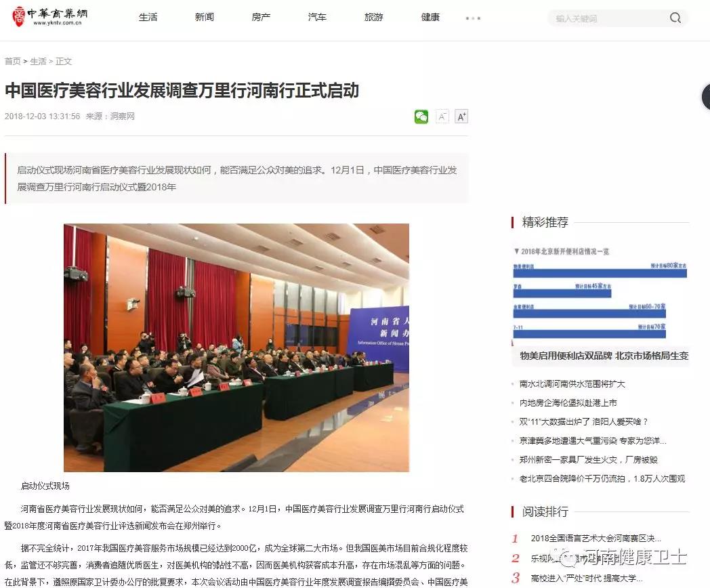
Task: Open the 南水北调河南供水范围将扩大 article
Action: (572, 384)
